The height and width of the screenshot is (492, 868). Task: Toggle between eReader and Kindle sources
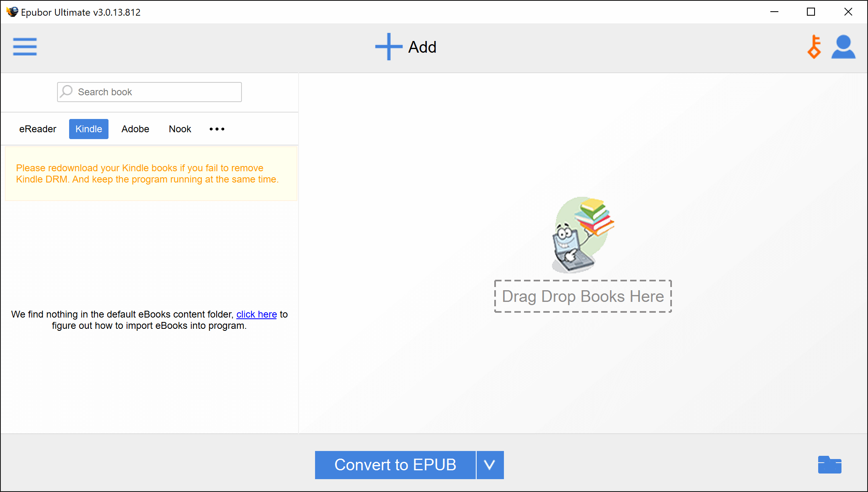(37, 128)
